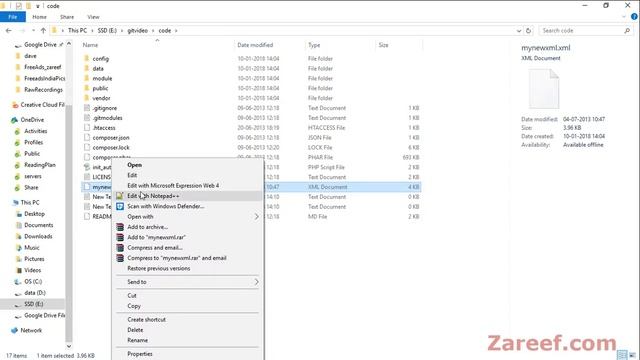Click the OneDrive cloud icon in sidebar
Image resolution: width=640 pixels, height=360 pixels.
point(14,120)
